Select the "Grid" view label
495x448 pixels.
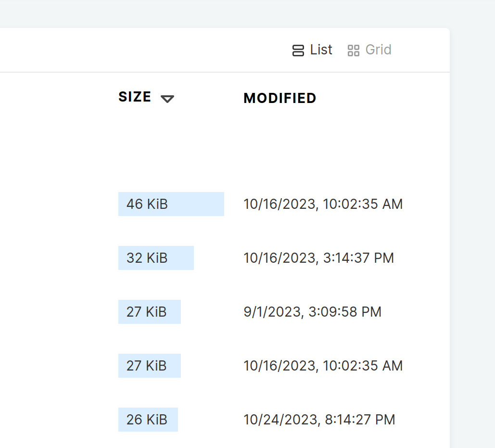[x=378, y=50]
